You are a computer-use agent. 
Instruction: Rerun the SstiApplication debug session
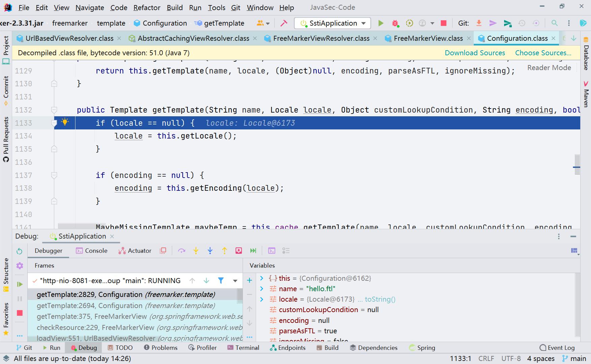click(20, 251)
